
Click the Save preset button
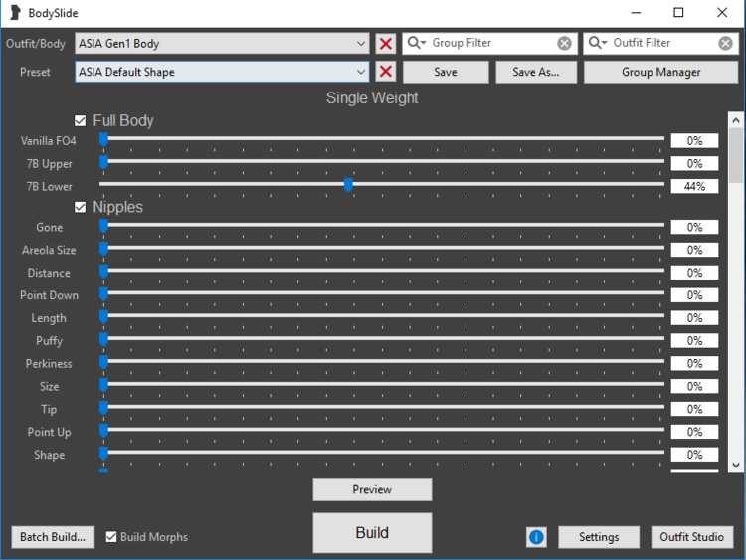[x=446, y=72]
